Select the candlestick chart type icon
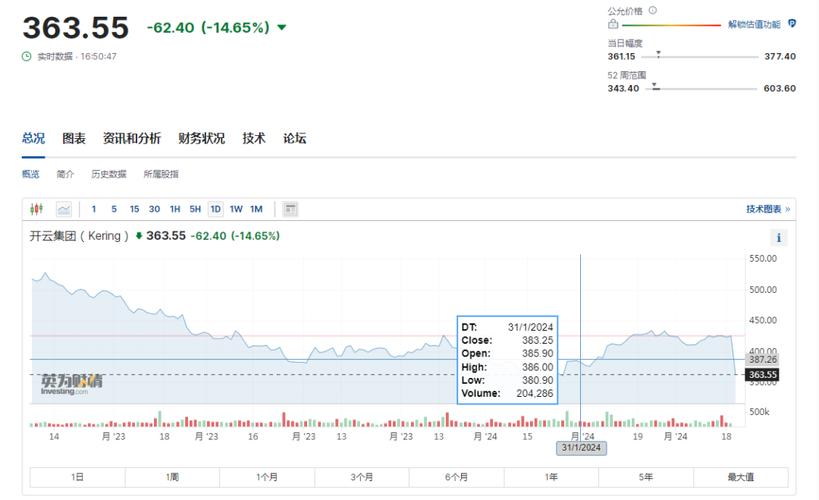 tap(36, 210)
